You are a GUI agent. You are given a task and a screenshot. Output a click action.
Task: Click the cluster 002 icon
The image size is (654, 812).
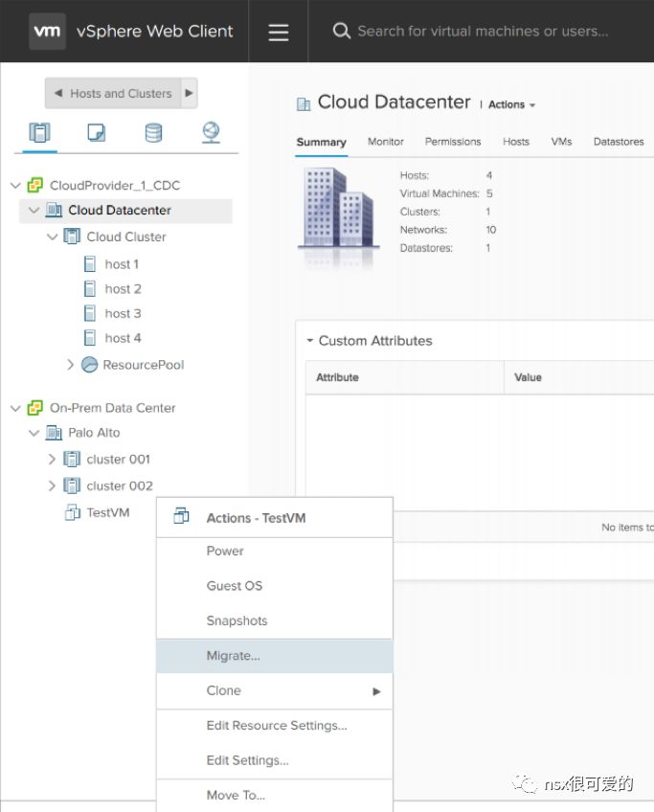(72, 485)
